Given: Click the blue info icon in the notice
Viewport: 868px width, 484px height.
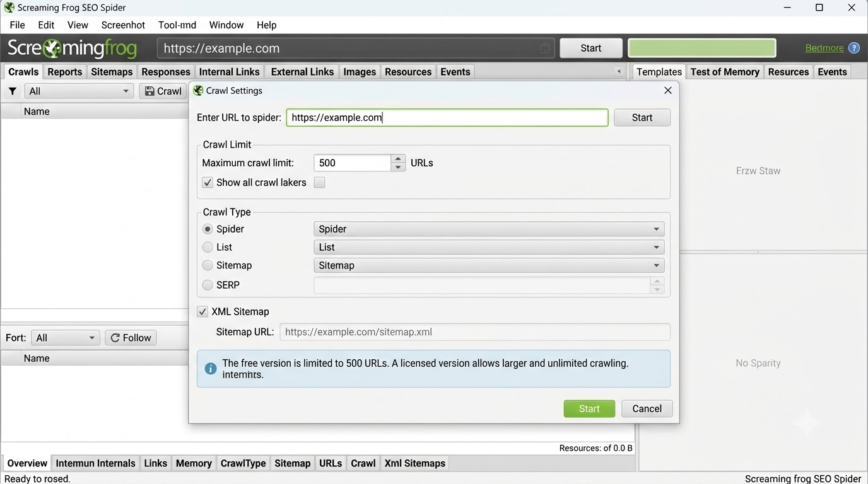Looking at the screenshot, I should pos(211,369).
